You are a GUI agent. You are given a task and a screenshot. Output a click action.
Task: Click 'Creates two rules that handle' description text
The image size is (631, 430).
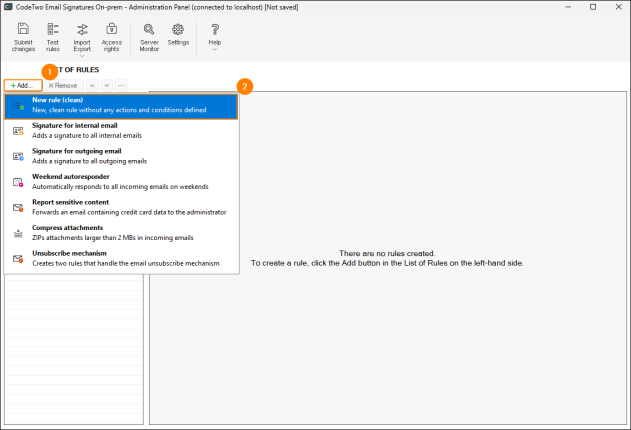(126, 263)
